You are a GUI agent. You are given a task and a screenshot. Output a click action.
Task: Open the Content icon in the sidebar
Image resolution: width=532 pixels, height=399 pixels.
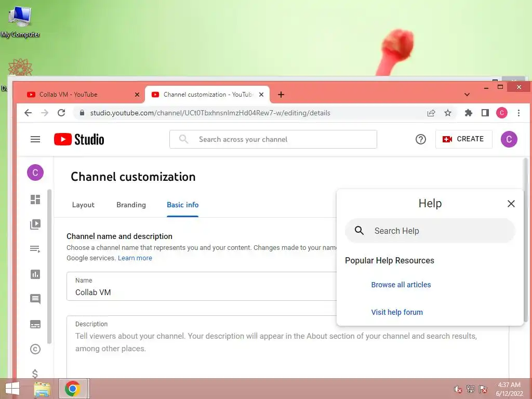(x=35, y=224)
